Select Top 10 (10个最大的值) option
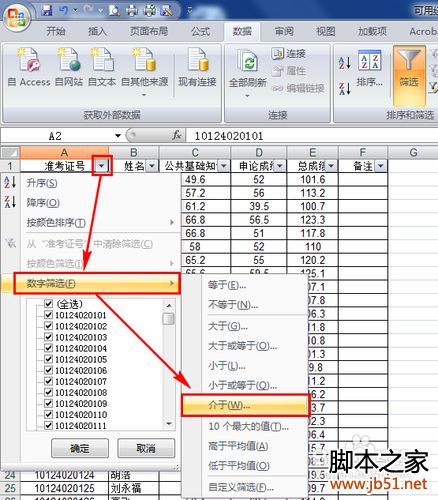Screen dimensions: 438x500 [x=245, y=426]
